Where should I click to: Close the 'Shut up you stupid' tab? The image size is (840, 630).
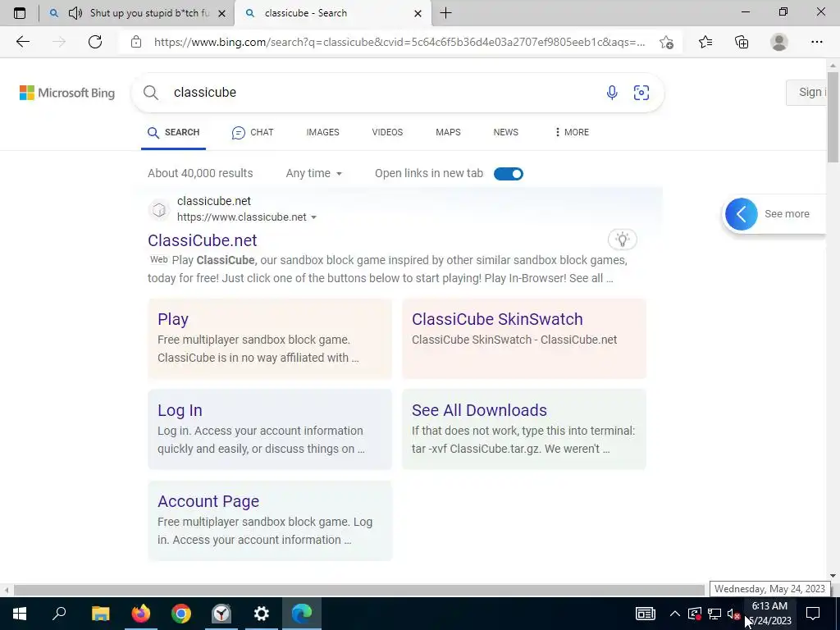(x=221, y=13)
